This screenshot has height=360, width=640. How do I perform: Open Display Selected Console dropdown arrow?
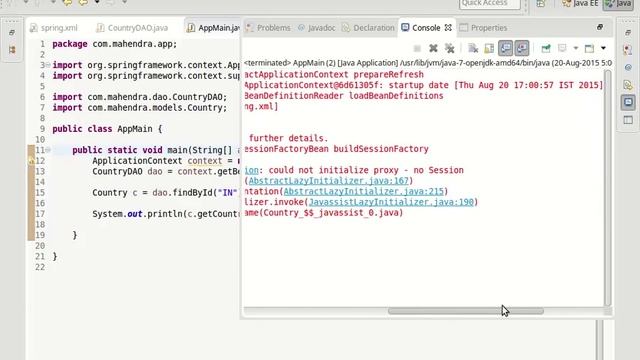coord(576,48)
